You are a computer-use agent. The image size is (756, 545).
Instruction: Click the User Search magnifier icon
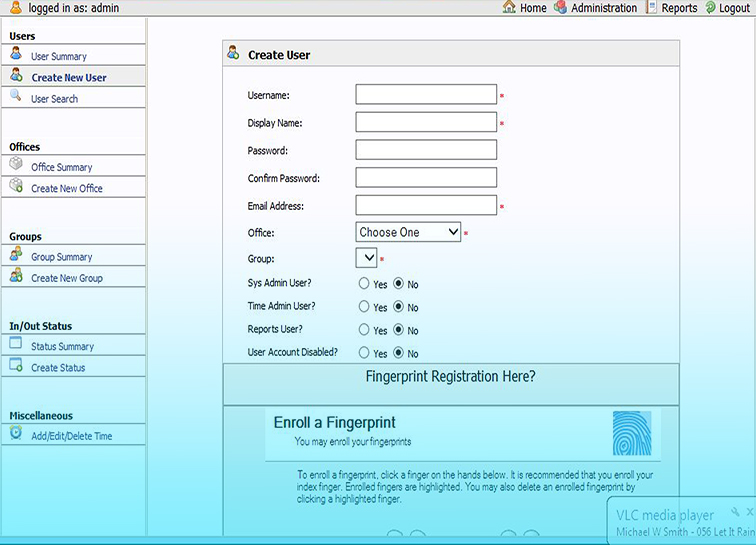(16, 95)
